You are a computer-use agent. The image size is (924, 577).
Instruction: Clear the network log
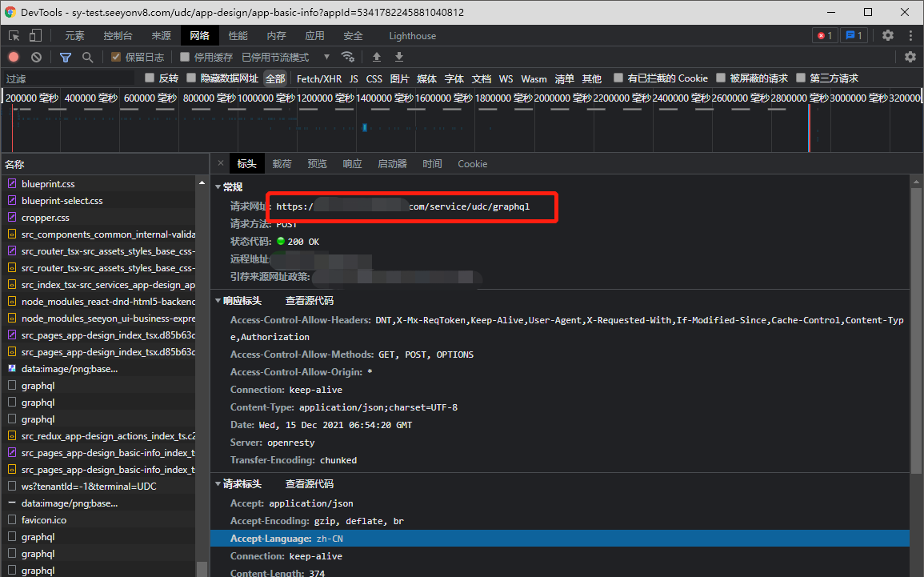34,57
